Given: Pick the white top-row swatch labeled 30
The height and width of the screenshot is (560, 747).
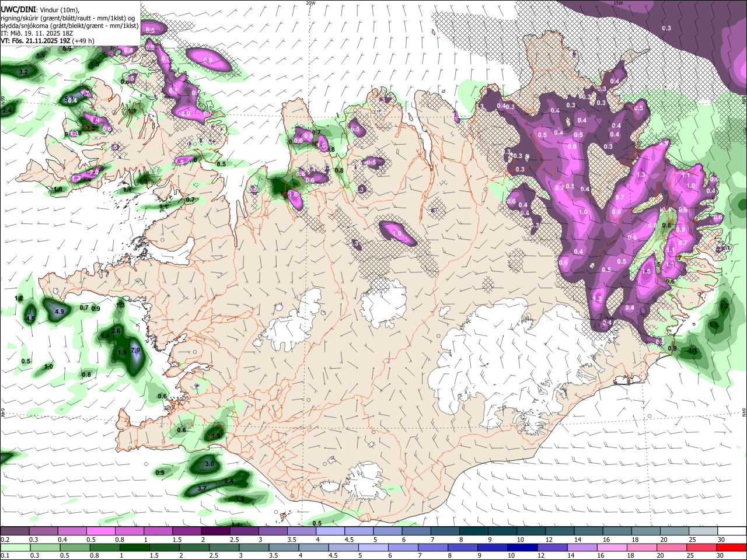Looking at the screenshot, I should pos(731,531).
